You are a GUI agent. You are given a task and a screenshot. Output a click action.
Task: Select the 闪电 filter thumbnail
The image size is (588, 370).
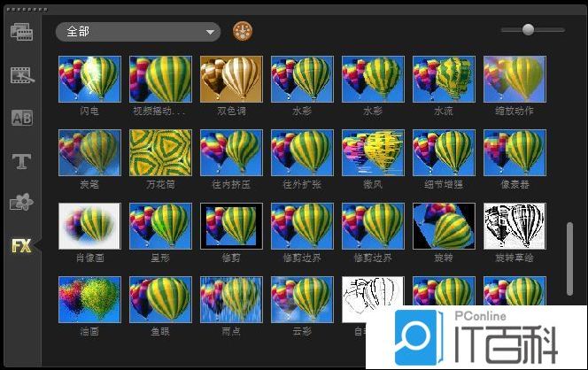tap(89, 78)
